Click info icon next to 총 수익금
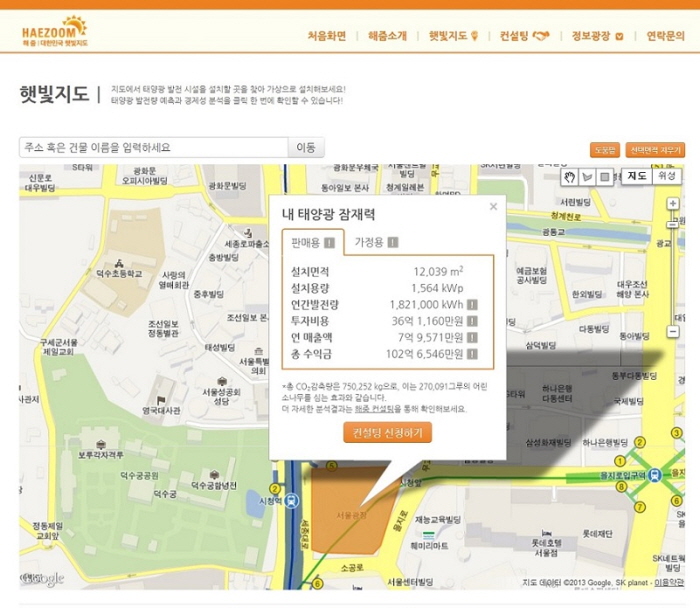Screen dimensions: 700x608 click(472, 354)
